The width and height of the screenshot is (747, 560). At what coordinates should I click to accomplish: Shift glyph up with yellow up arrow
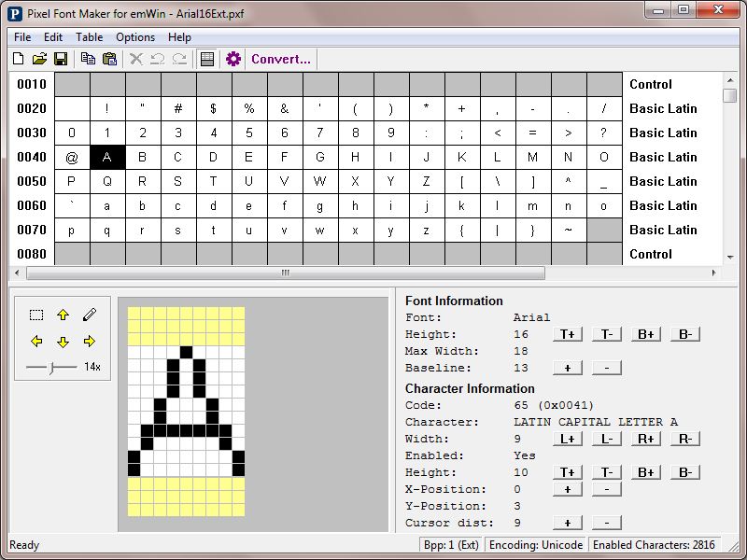pyautogui.click(x=63, y=315)
